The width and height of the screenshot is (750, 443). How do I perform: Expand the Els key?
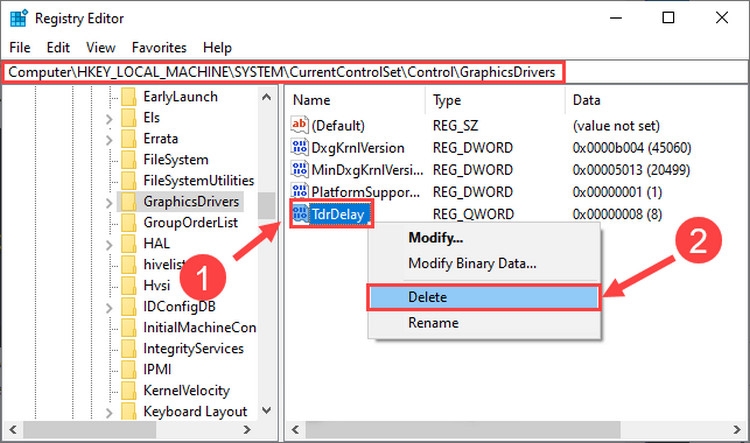(109, 119)
